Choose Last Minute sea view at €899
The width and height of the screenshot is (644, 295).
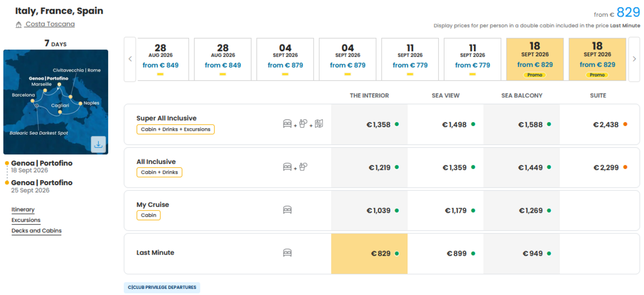coord(445,254)
